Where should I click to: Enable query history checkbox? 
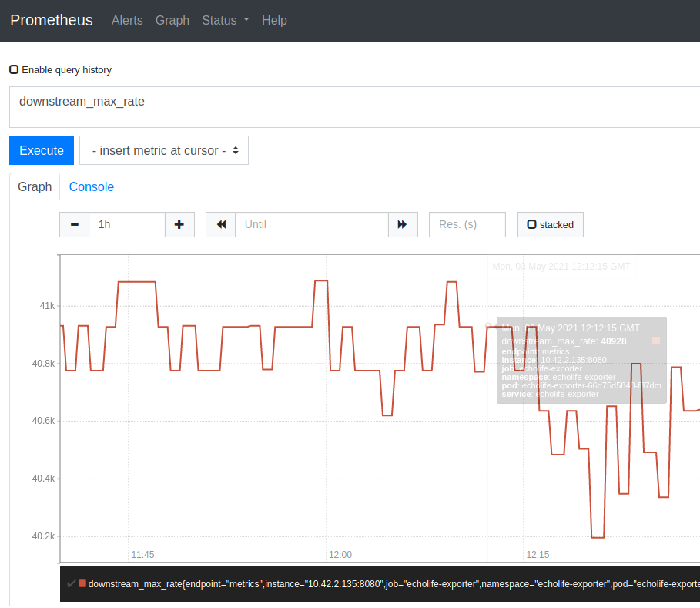click(x=14, y=69)
